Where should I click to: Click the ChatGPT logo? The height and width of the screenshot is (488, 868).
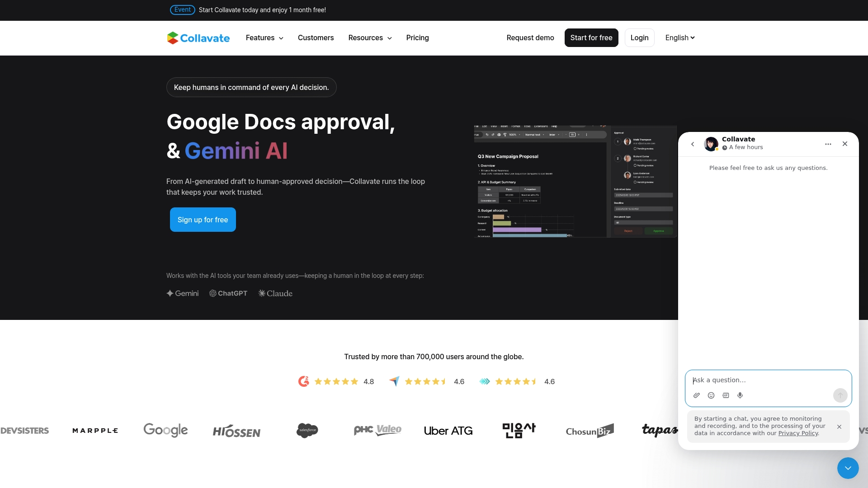click(228, 293)
